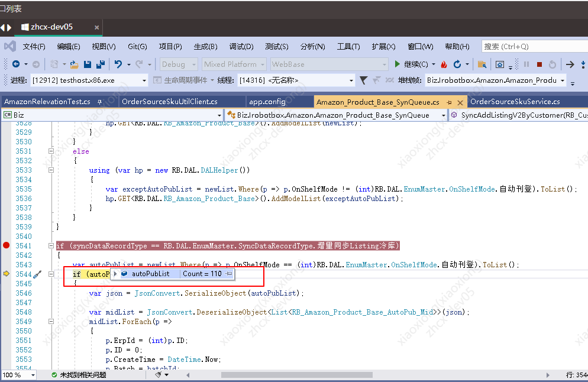Click the Navigate Backward arrow icon
The image size is (588, 382).
16,64
